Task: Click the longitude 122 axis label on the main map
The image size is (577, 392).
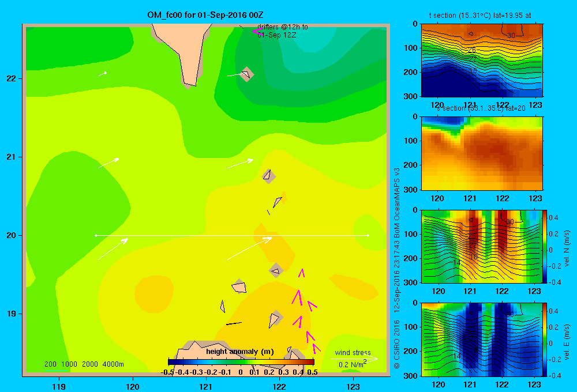Action: (279, 386)
